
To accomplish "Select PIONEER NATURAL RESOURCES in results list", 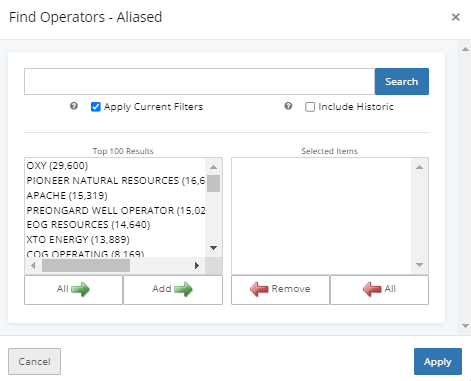I will [116, 181].
